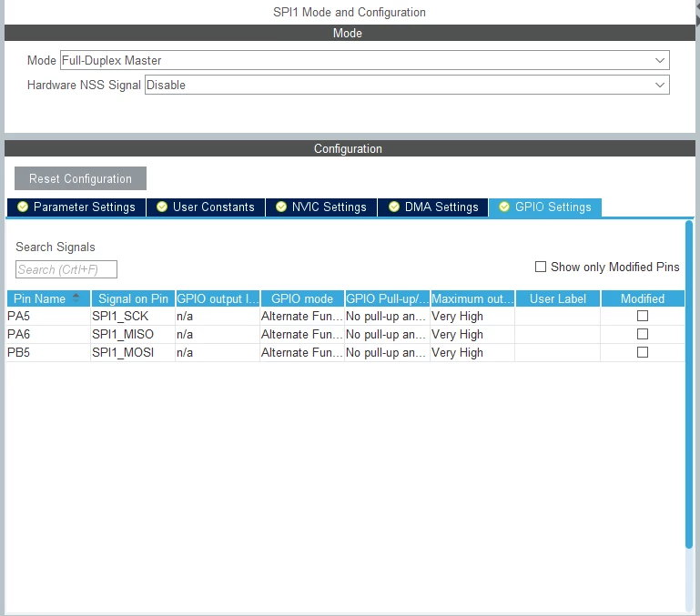Click the User Label cell for PB5
Screen dimensions: 700x616
558,353
